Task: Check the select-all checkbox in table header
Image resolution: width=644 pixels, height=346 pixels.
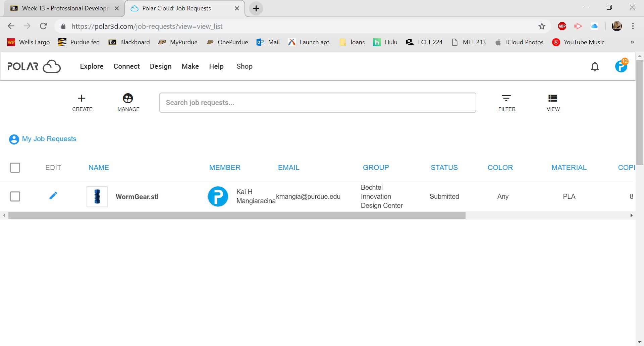Action: (x=15, y=168)
